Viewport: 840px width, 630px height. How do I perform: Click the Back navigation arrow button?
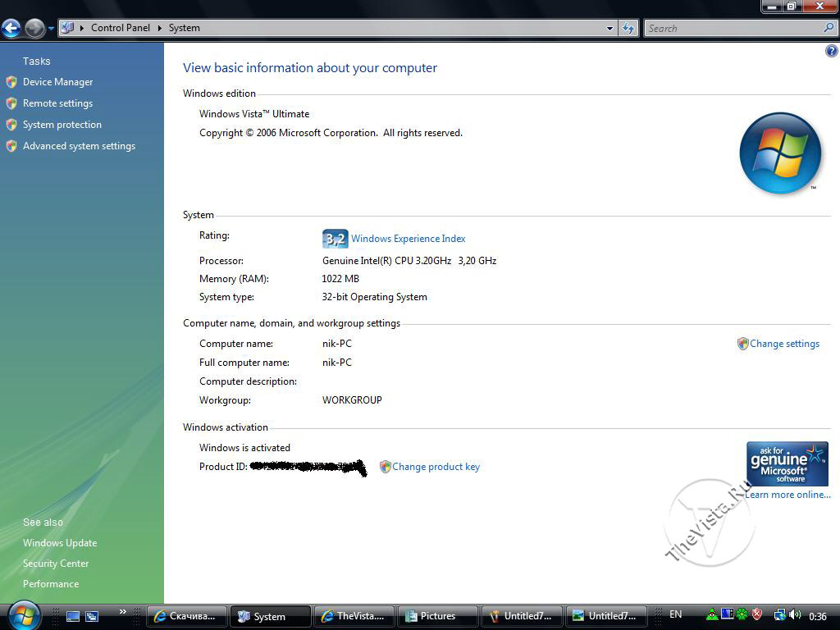click(x=11, y=29)
